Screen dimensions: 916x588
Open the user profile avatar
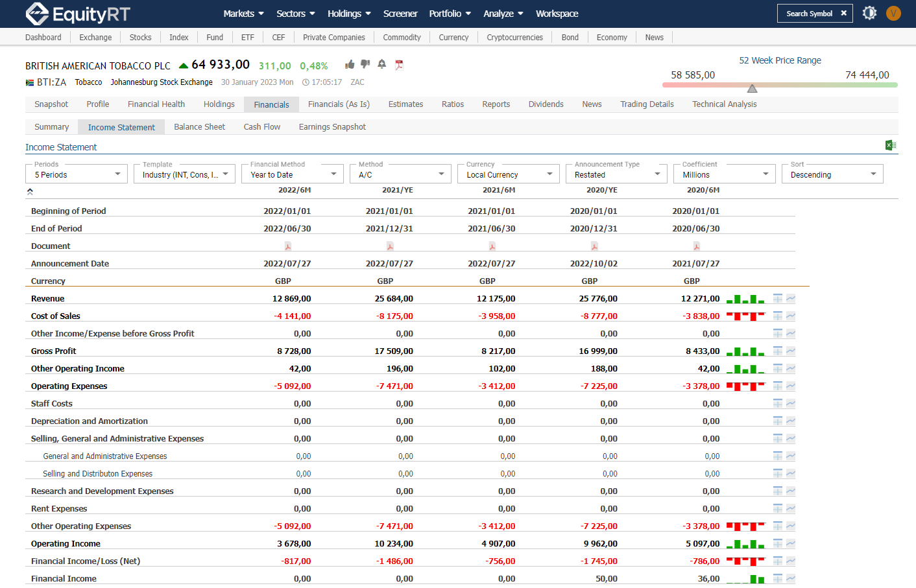[893, 13]
